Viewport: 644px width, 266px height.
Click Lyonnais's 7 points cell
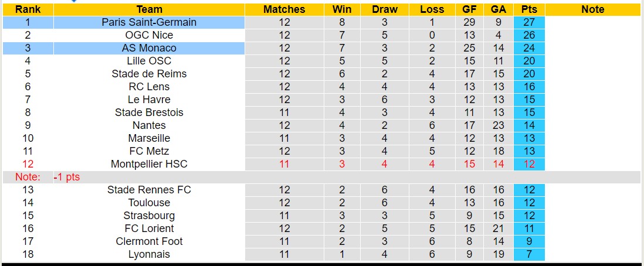click(529, 254)
